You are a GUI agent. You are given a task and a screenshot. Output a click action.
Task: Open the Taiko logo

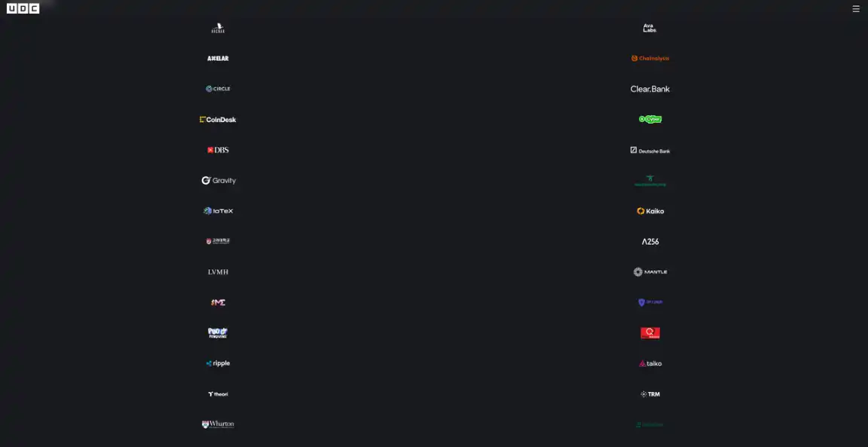click(650, 364)
